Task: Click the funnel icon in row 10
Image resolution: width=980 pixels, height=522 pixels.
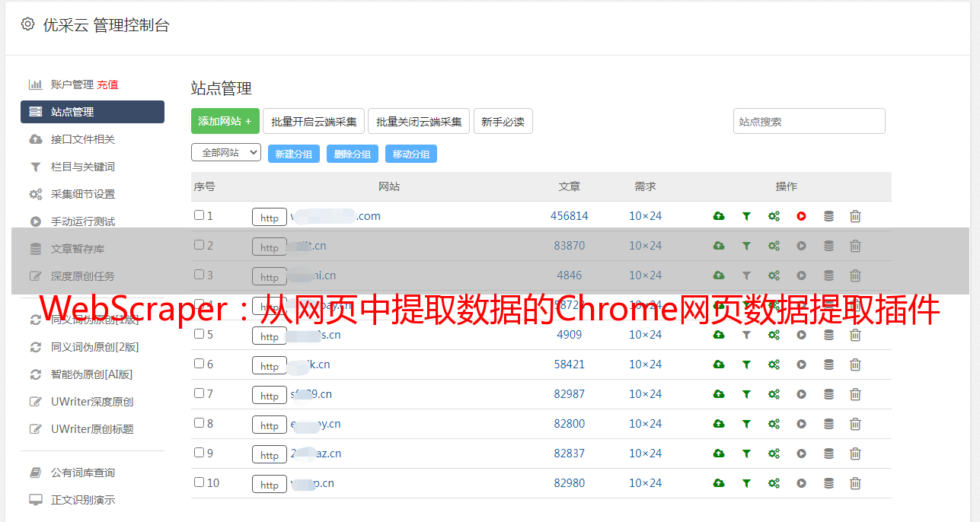Action: point(746,483)
